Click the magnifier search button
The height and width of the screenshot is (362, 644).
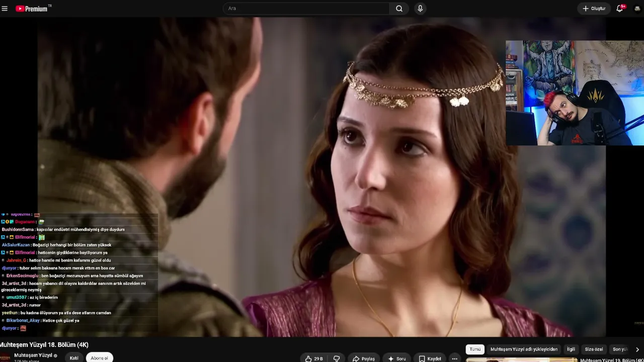(x=399, y=9)
